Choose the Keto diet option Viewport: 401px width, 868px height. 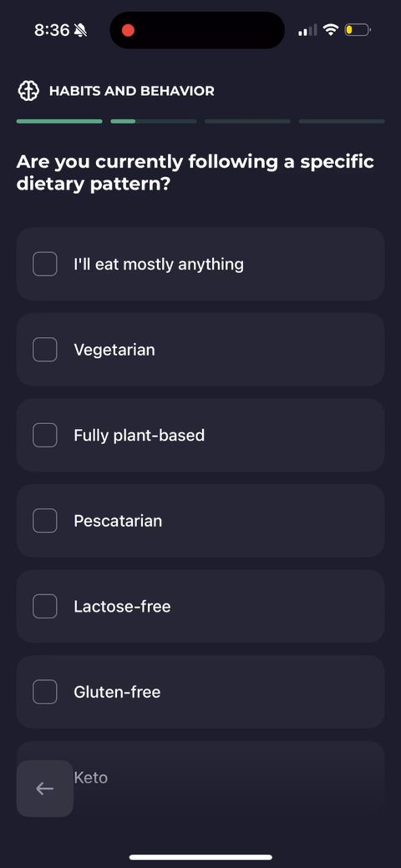[x=200, y=777]
